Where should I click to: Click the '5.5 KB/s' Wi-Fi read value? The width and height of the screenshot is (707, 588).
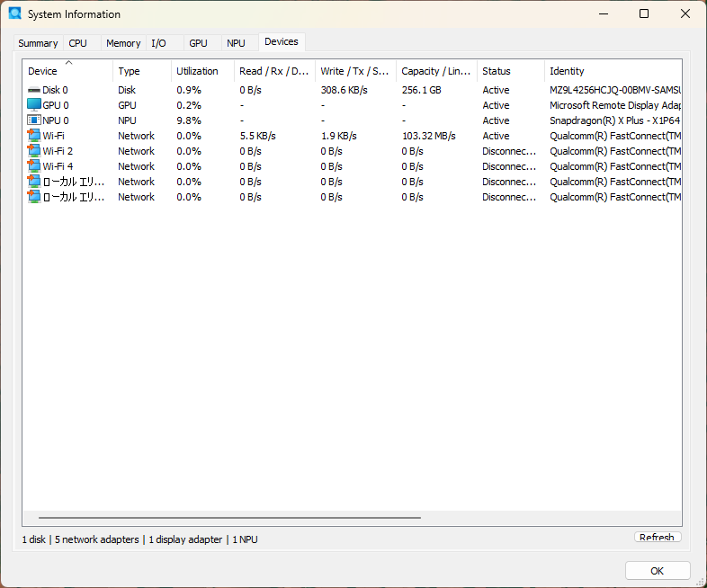click(x=257, y=136)
